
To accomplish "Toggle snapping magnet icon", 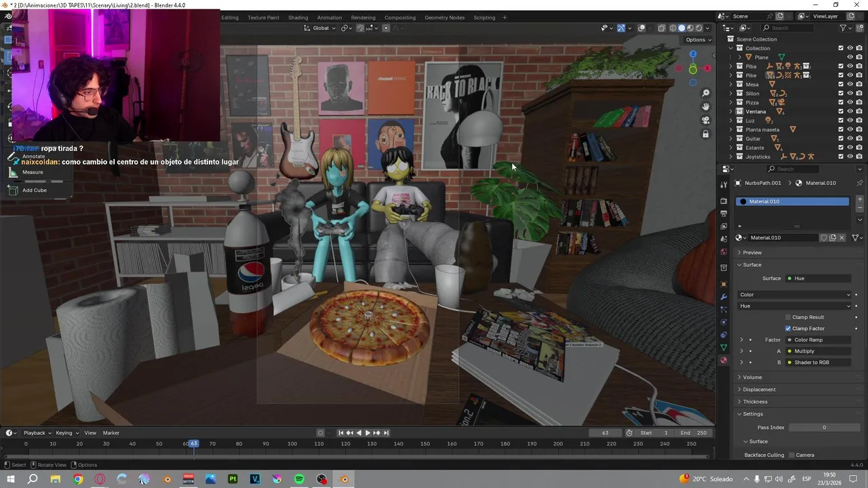I will tap(360, 28).
